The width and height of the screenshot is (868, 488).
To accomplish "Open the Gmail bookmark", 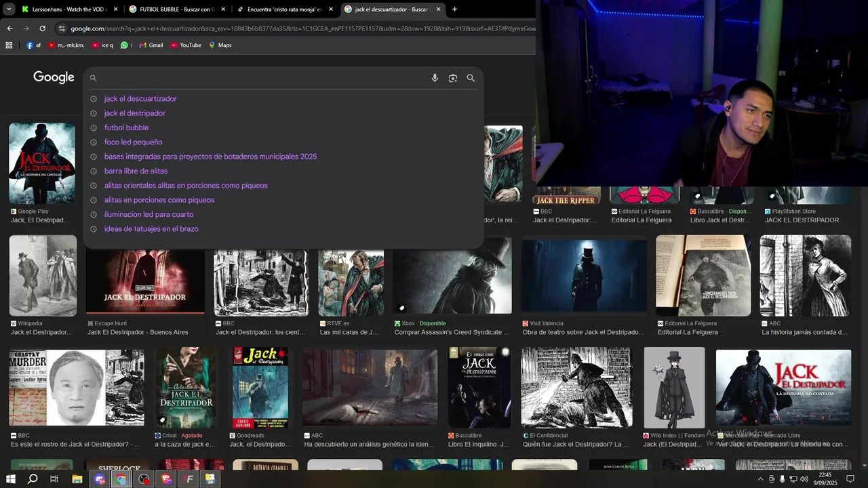I will point(151,45).
